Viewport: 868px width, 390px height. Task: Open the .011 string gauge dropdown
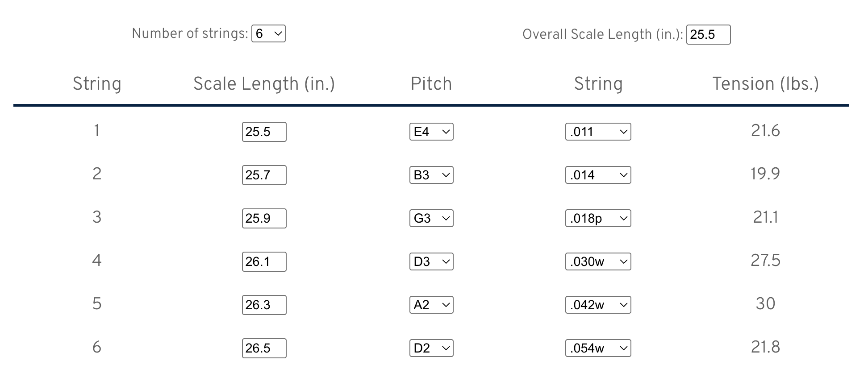click(598, 132)
